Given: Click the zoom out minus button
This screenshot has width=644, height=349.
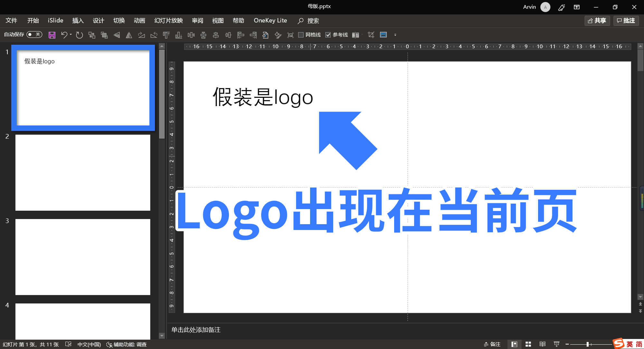Looking at the screenshot, I should pos(567,344).
